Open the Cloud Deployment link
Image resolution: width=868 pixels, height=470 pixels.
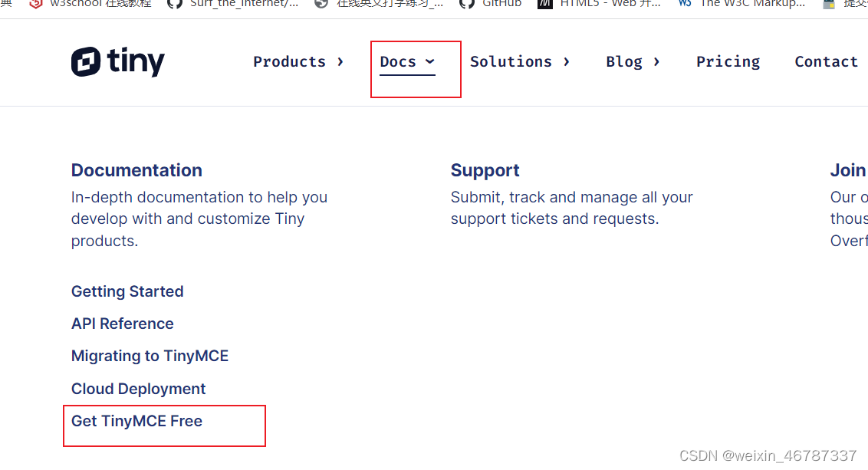(x=138, y=389)
